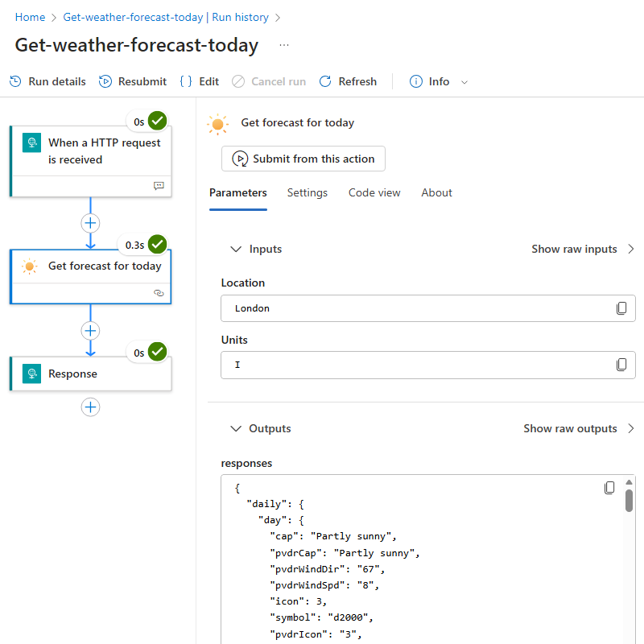Image resolution: width=644 pixels, height=644 pixels.
Task: Show raw outputs
Action: 579,428
